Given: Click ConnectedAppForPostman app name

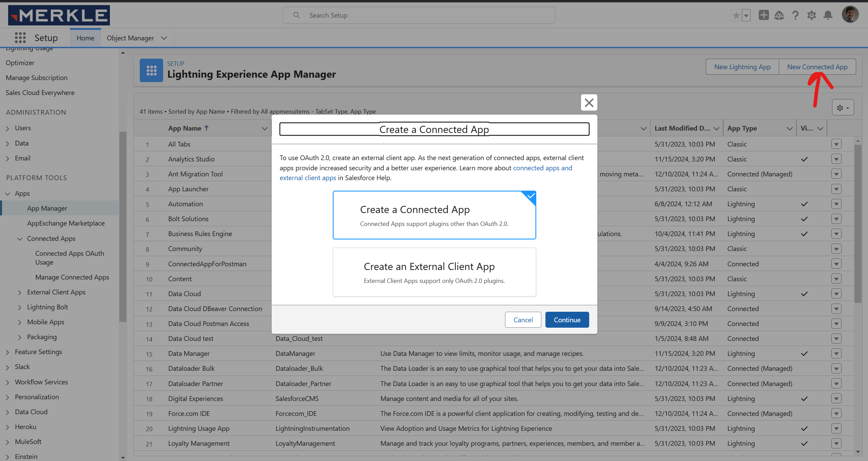Looking at the screenshot, I should tap(207, 264).
